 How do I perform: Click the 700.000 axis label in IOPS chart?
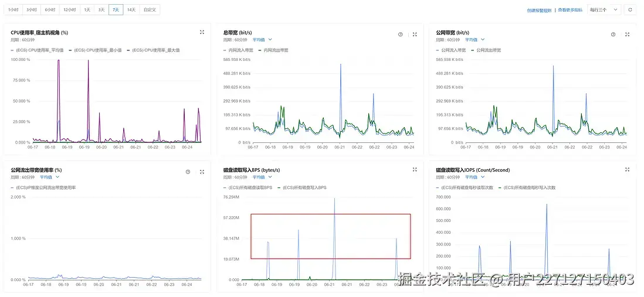pos(444,197)
